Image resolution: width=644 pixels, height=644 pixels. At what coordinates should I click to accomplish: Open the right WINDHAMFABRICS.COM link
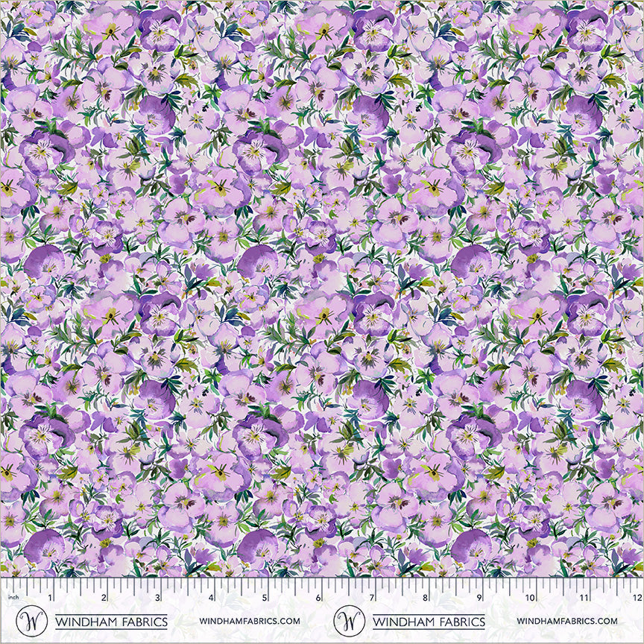click(x=566, y=621)
